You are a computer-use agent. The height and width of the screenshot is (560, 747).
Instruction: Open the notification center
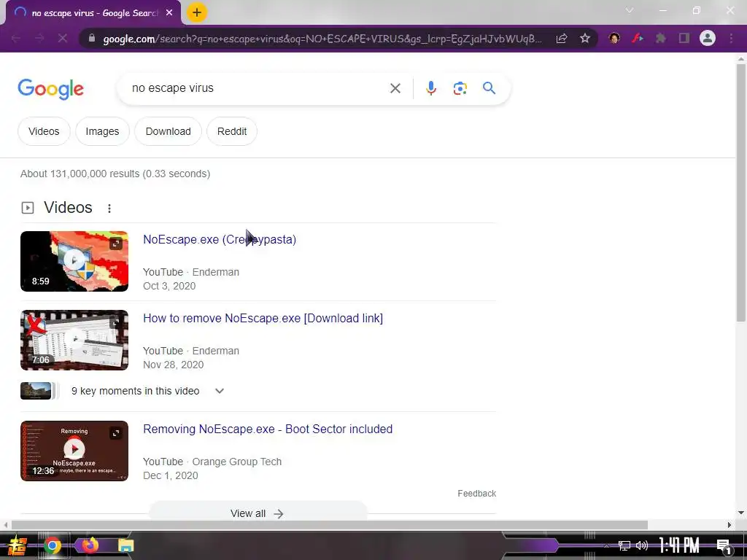(x=724, y=547)
